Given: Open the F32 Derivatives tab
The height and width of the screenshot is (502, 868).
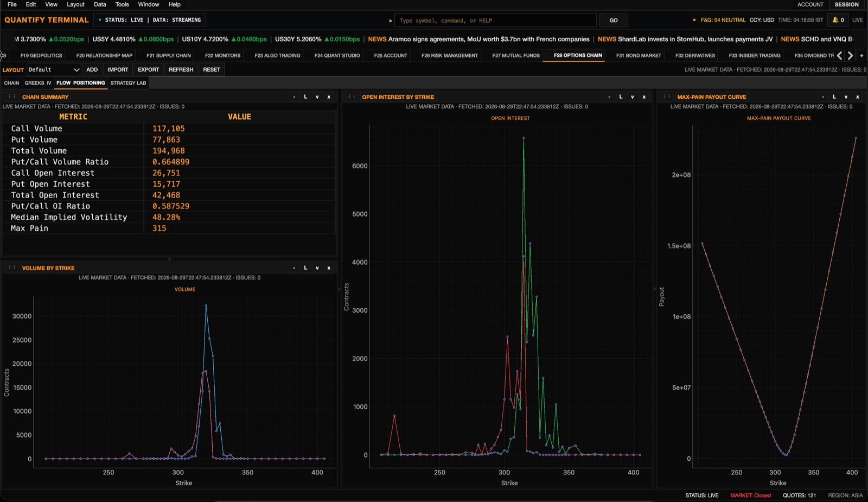Looking at the screenshot, I should click(695, 55).
